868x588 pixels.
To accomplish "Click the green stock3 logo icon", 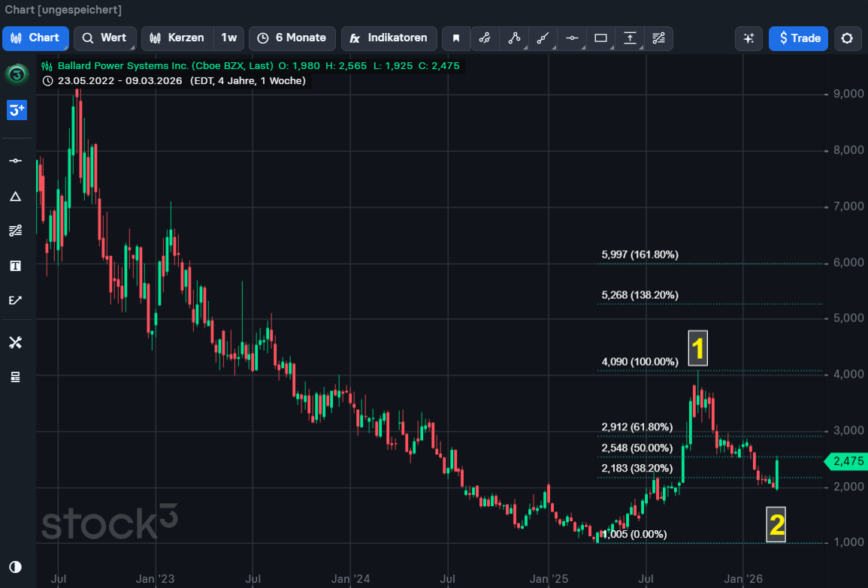I will coord(17,74).
